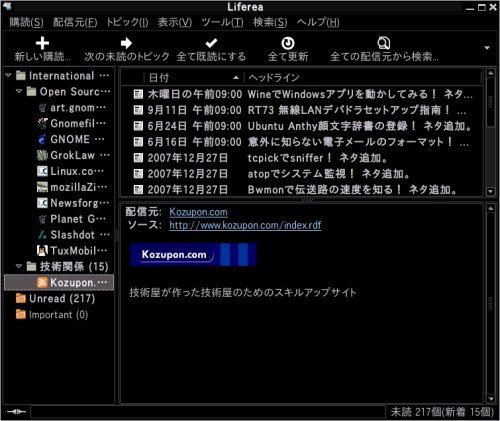Click the update all refresh icon

click(288, 43)
